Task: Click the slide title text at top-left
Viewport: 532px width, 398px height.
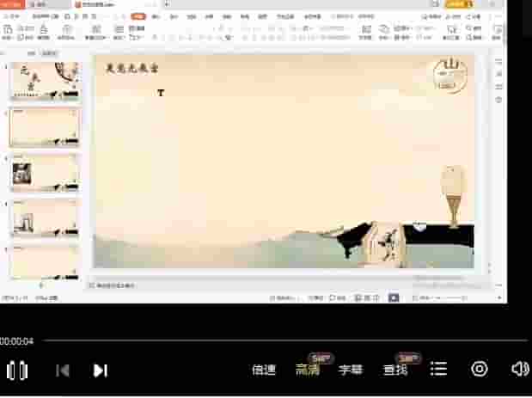Action: 132,69
